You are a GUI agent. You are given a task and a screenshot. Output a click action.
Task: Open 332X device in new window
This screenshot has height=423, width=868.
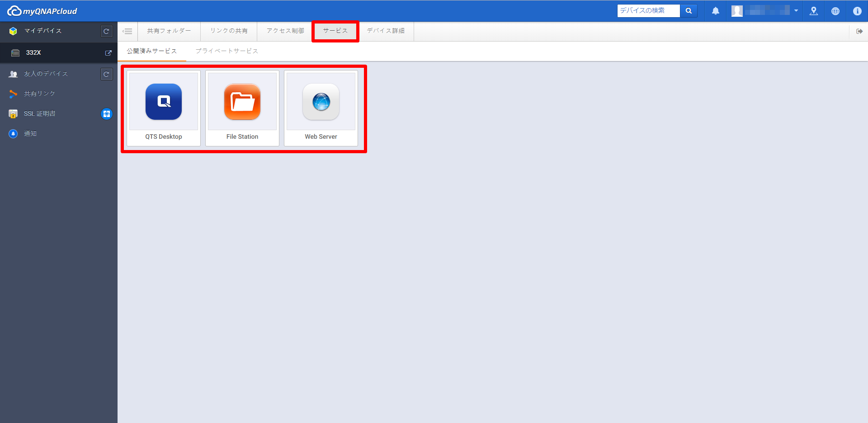tap(108, 53)
